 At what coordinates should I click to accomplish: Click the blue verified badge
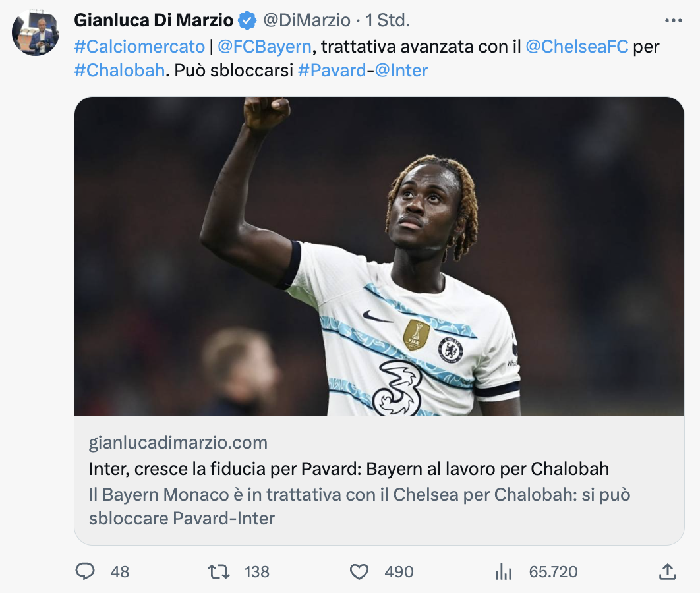[x=247, y=20]
